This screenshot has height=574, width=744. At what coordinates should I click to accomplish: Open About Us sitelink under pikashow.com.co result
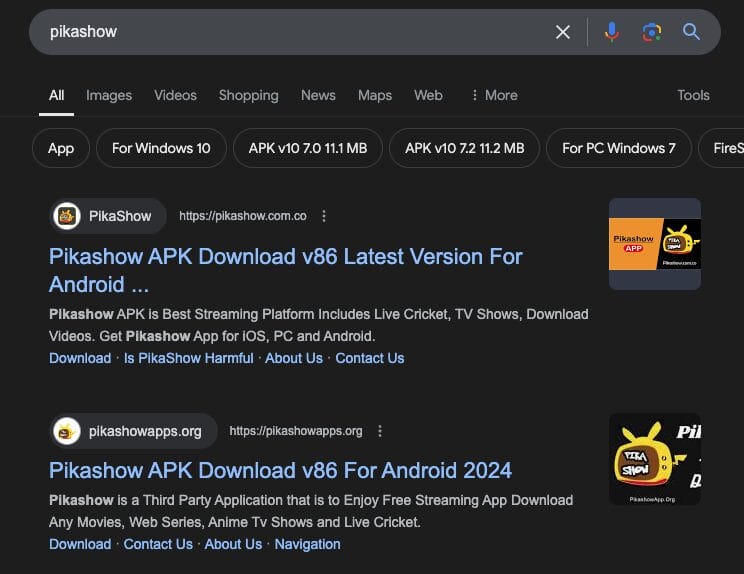coord(294,358)
